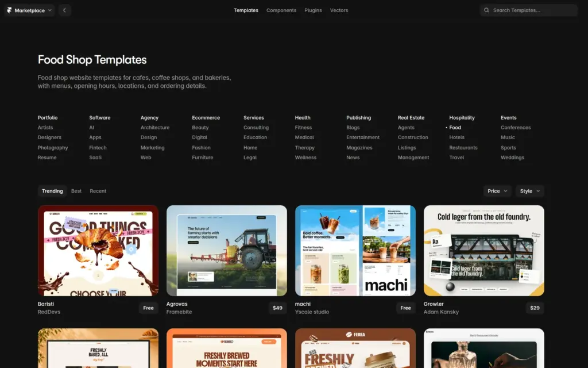Expand the Price filter dropdown
Image resolution: width=588 pixels, height=368 pixels.
coord(497,191)
